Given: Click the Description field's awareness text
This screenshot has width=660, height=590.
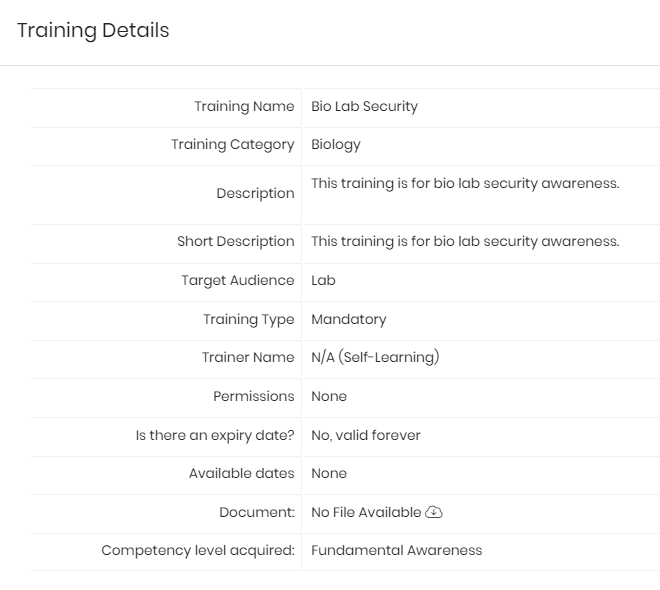Looking at the screenshot, I should point(465,183).
